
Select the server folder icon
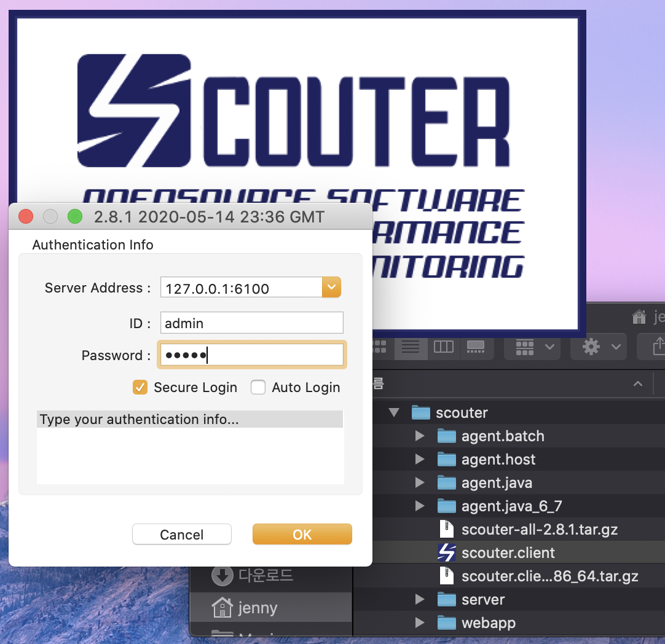447,599
